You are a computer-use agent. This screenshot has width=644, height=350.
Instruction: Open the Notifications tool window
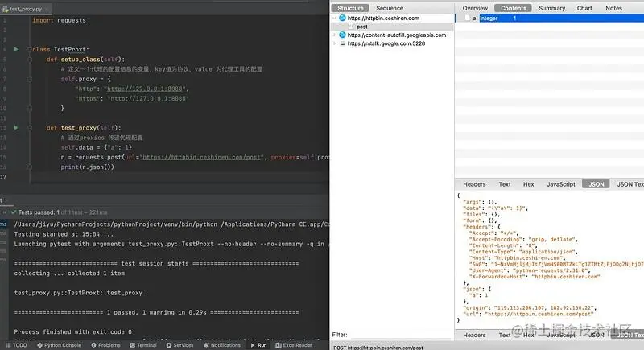click(x=222, y=345)
